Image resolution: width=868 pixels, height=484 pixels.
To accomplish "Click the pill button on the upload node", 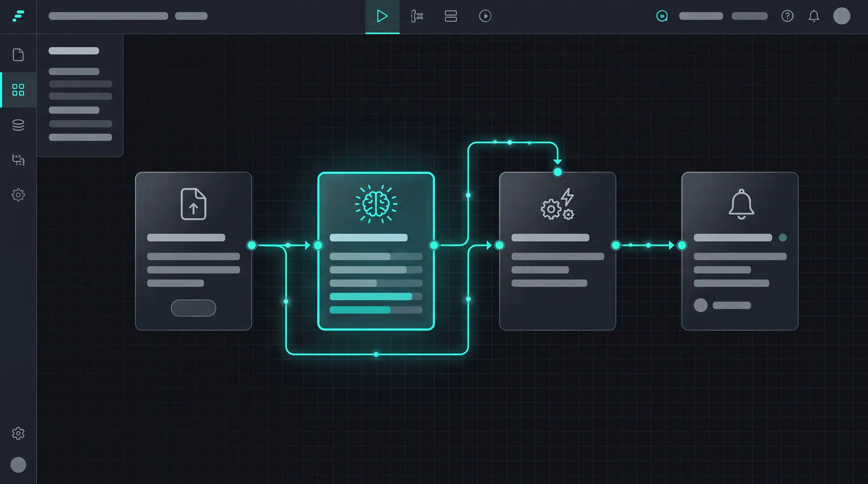I will [x=193, y=308].
